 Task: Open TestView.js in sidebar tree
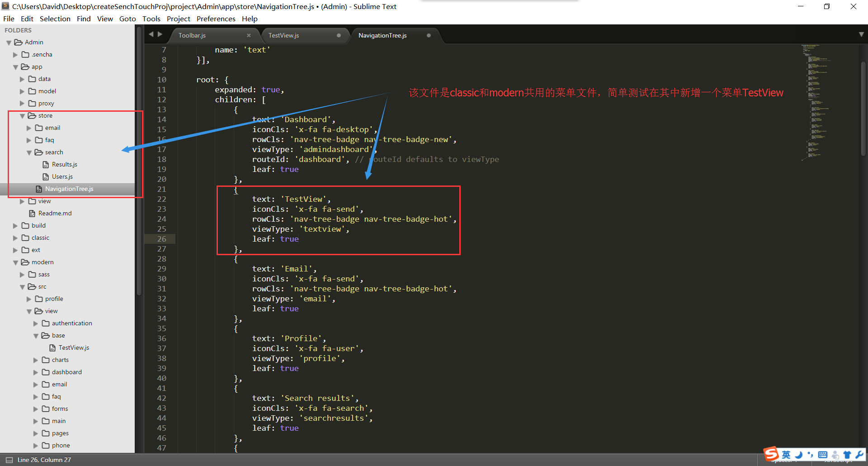pyautogui.click(x=74, y=347)
